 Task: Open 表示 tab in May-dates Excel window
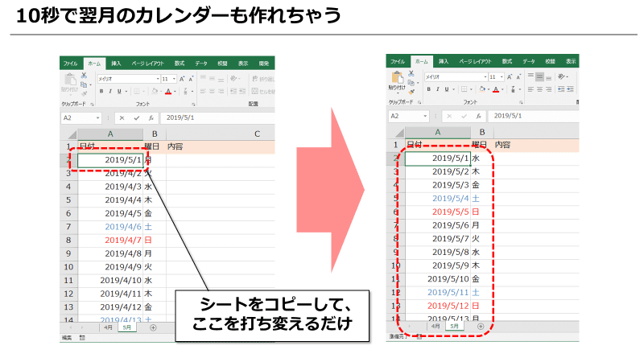click(571, 62)
